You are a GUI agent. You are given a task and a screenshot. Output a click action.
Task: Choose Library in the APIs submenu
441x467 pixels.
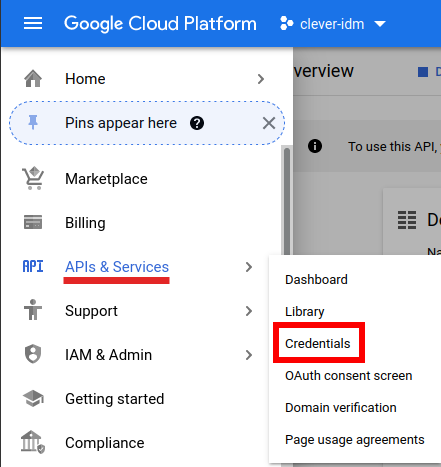coord(305,312)
